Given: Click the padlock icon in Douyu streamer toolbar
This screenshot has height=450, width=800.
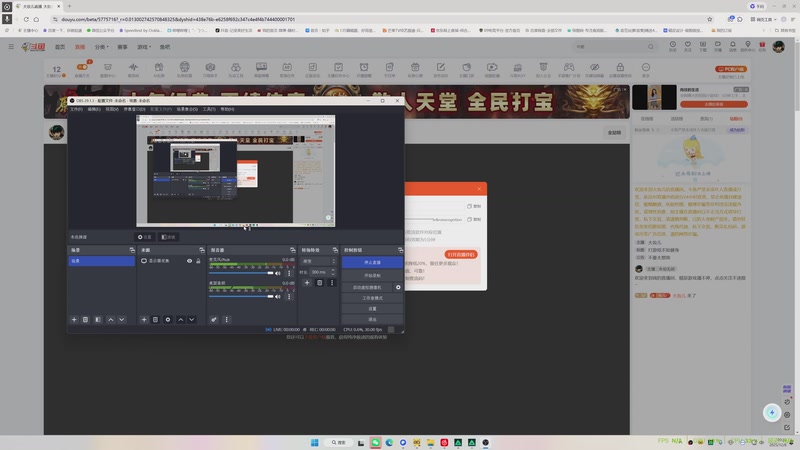Looking at the screenshot, I should click(620, 67).
